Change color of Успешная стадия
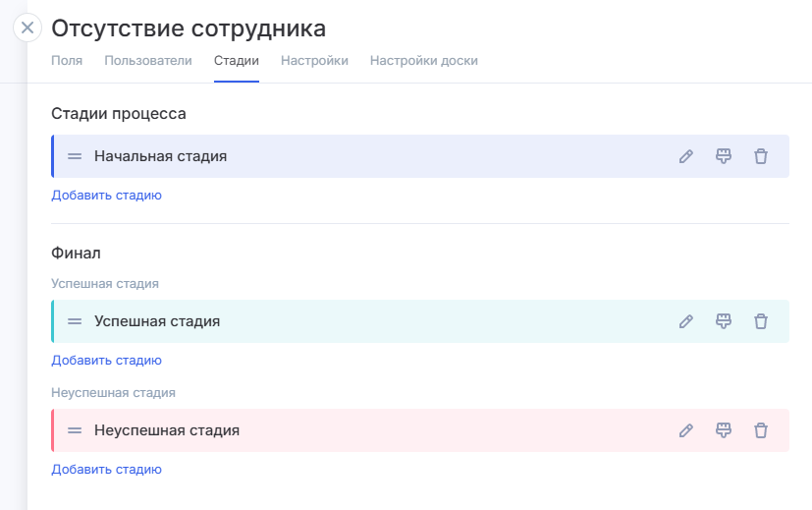This screenshot has height=510, width=812. (724, 321)
